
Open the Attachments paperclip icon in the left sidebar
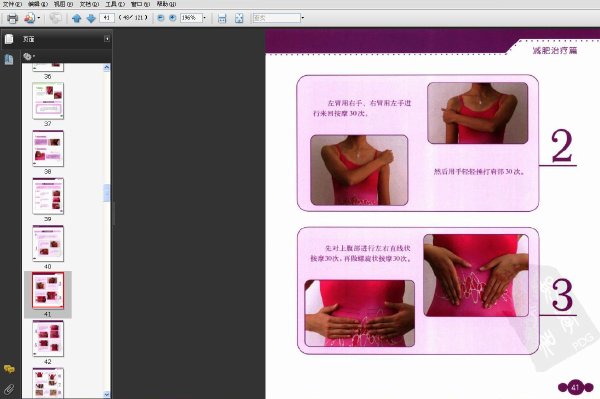click(9, 389)
